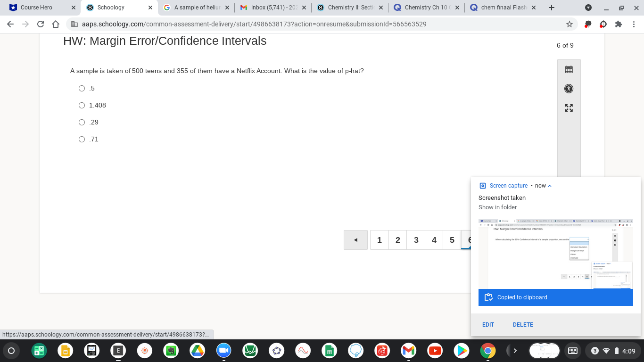Collapse the Screen capture notification chevron
The width and height of the screenshot is (644, 362).
click(550, 185)
